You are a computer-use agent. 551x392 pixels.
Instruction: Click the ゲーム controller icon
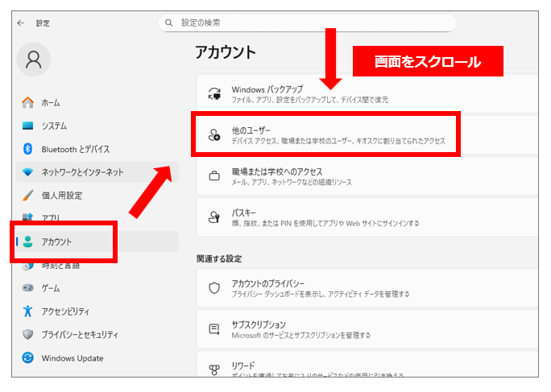tap(27, 288)
